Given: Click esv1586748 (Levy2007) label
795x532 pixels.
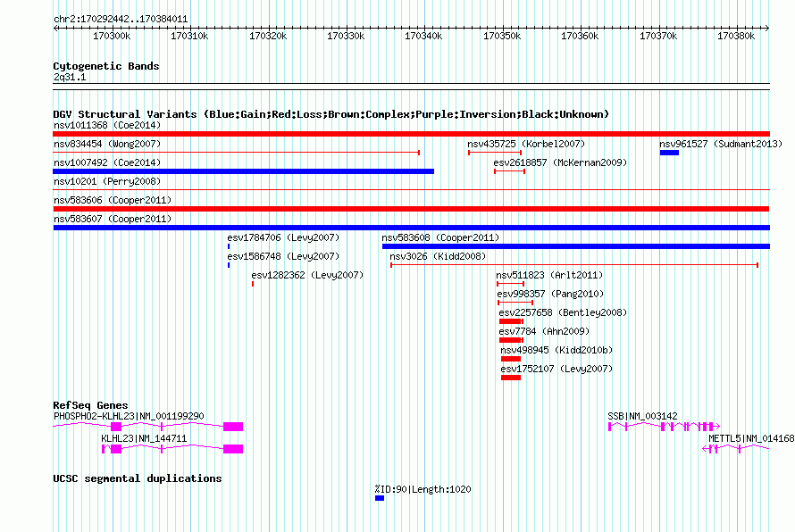Looking at the screenshot, I should coord(283,256).
